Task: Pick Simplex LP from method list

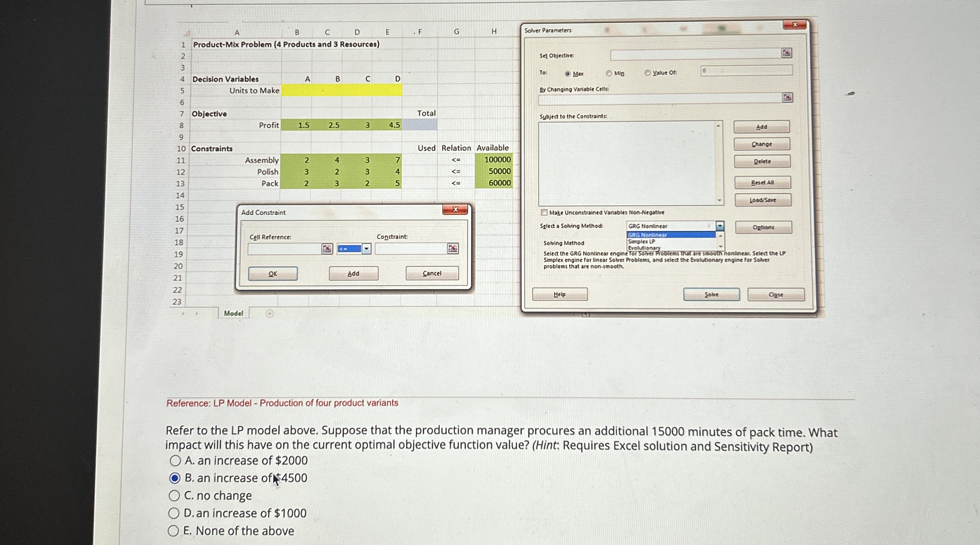Action: click(642, 241)
